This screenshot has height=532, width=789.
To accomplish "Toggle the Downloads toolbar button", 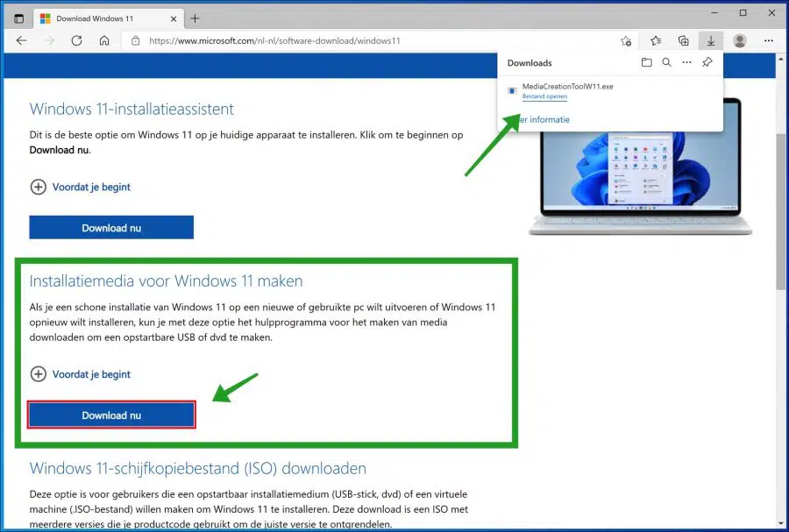I will (x=710, y=40).
